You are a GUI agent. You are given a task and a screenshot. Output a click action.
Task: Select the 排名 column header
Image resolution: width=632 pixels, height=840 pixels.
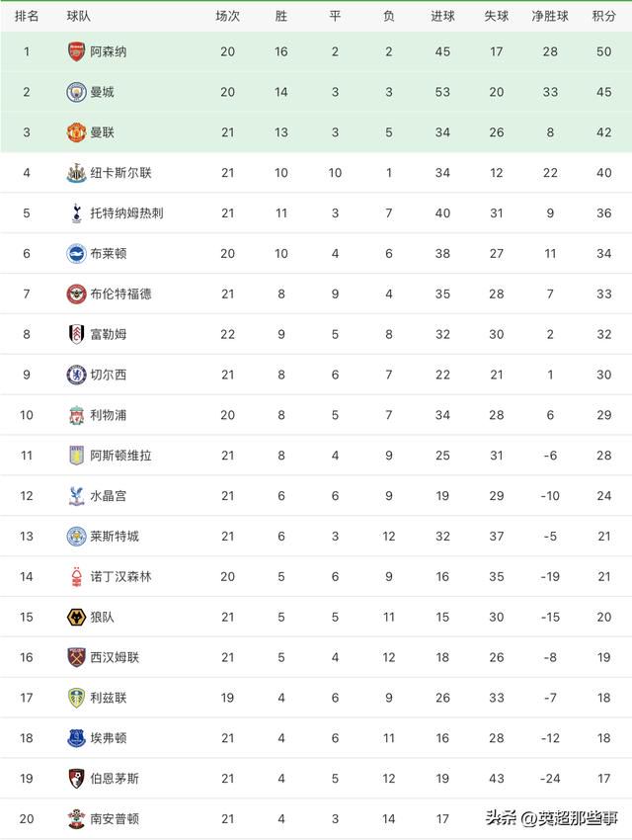pos(27,16)
